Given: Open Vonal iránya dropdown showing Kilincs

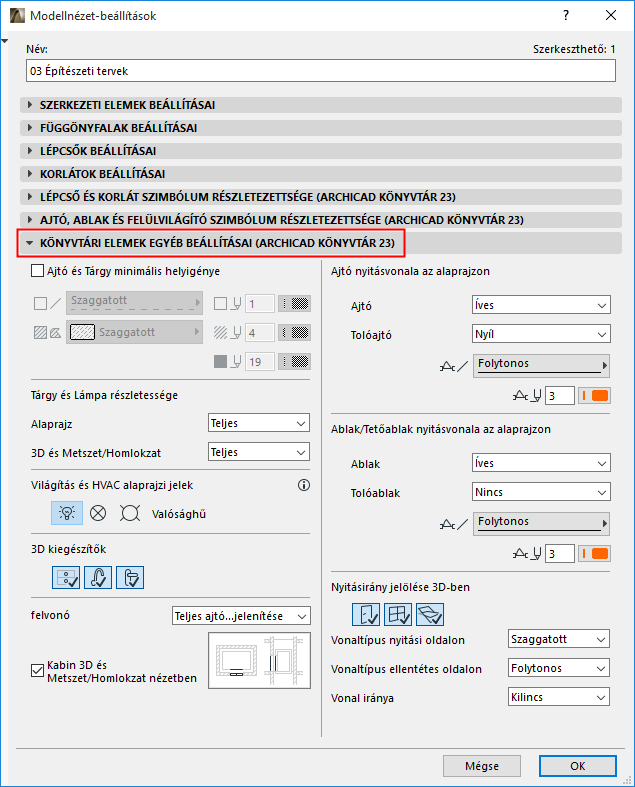Looking at the screenshot, I should coord(559,697).
